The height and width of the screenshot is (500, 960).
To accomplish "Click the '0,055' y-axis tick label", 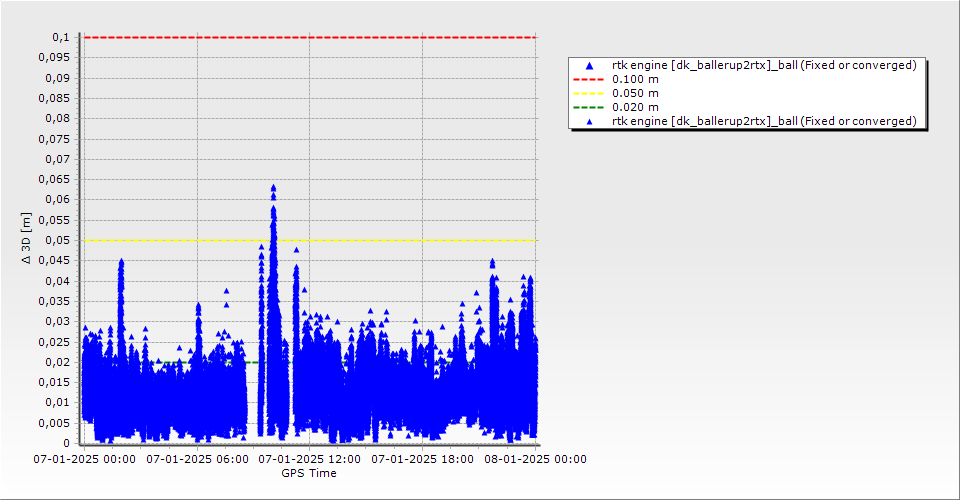I will [x=54, y=220].
